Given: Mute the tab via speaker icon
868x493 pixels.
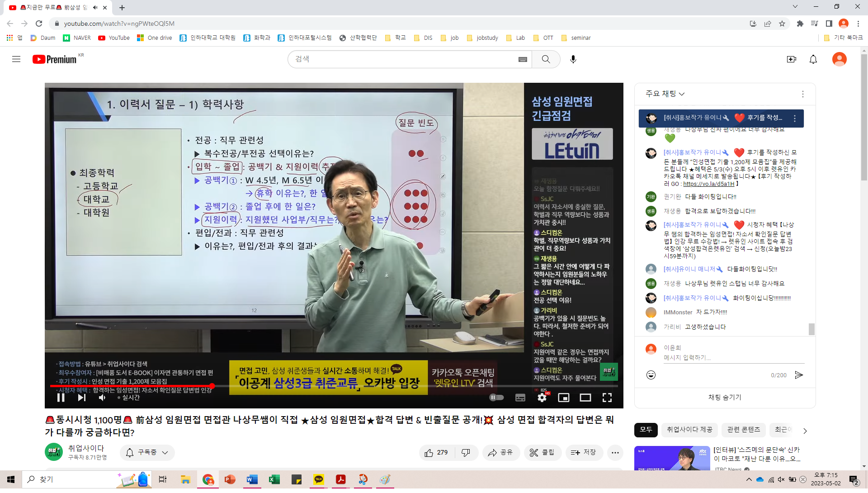Looking at the screenshot, I should click(95, 7).
